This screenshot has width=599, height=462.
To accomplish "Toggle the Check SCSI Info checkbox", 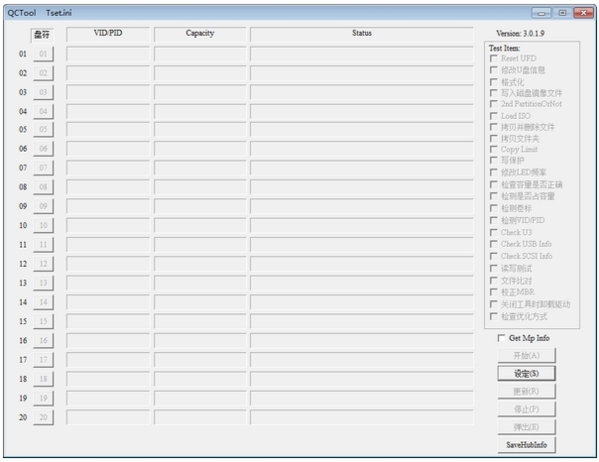I will point(494,256).
